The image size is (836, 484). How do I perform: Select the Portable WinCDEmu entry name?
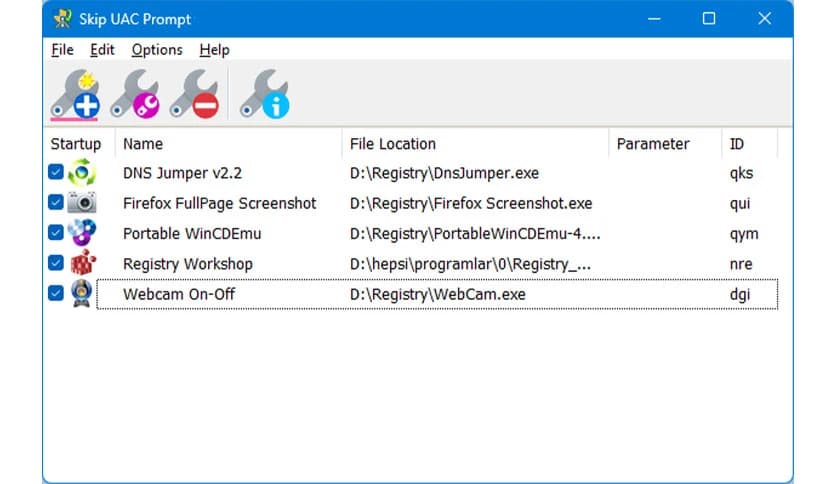(192, 233)
